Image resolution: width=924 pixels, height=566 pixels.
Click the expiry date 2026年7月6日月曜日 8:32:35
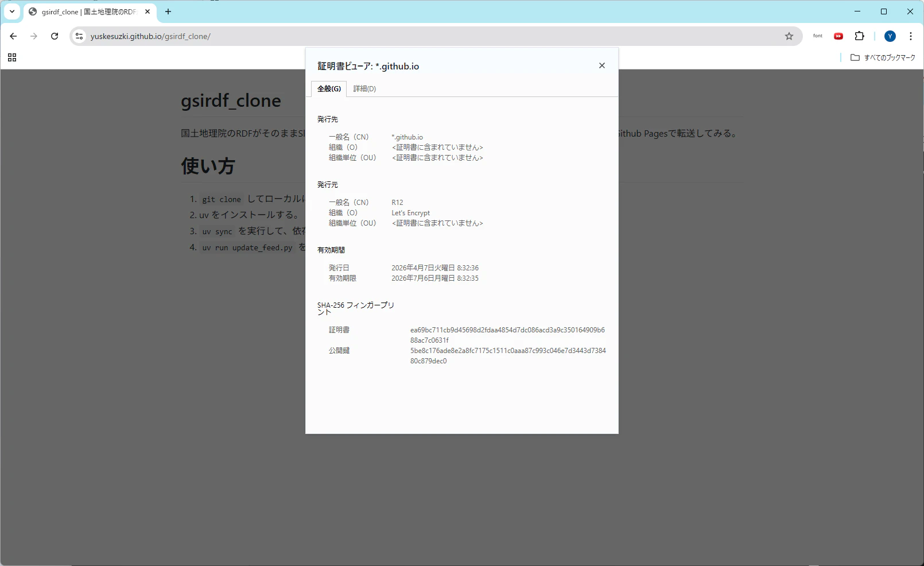tap(435, 278)
